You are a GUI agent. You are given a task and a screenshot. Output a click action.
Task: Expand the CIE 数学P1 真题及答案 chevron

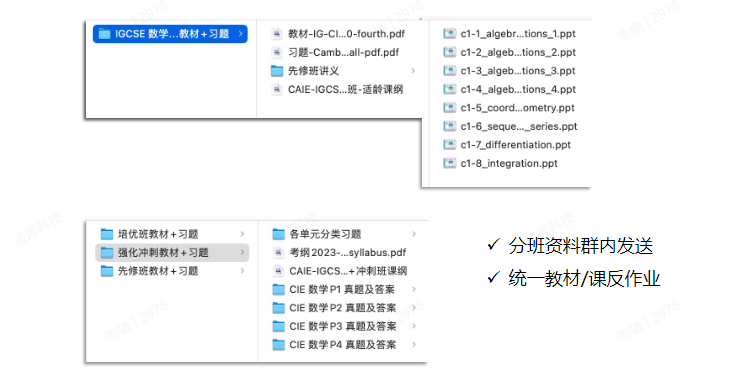point(414,289)
